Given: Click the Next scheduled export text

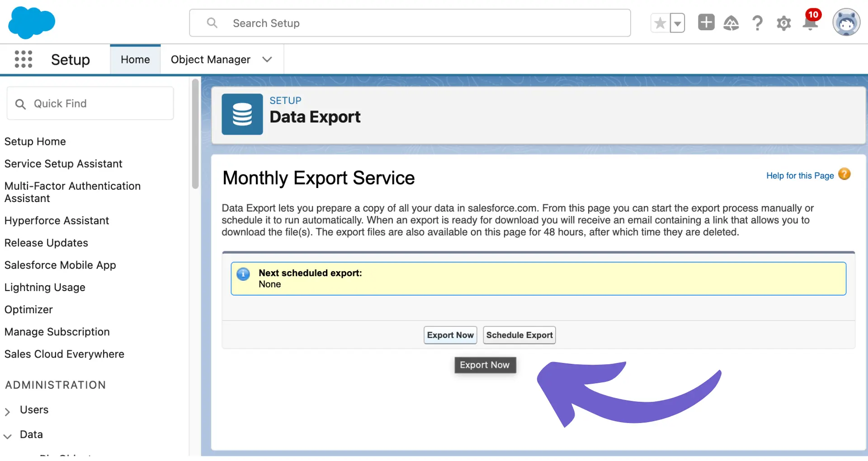Looking at the screenshot, I should pos(310,273).
